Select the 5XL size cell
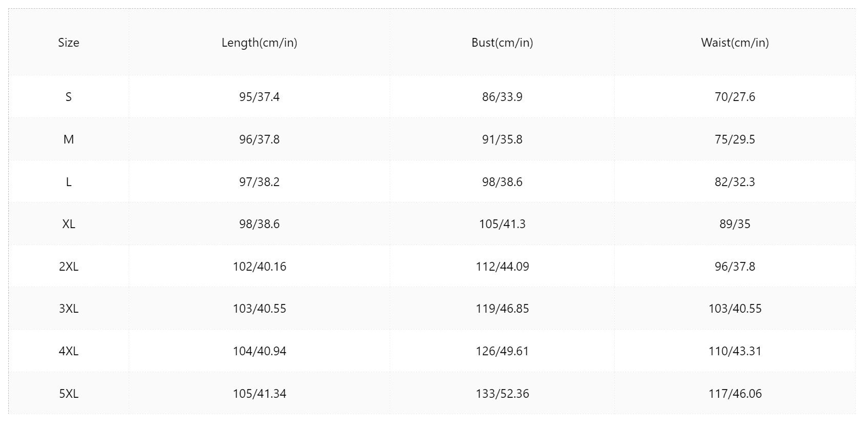Image resolution: width=868 pixels, height=426 pixels. 69,394
